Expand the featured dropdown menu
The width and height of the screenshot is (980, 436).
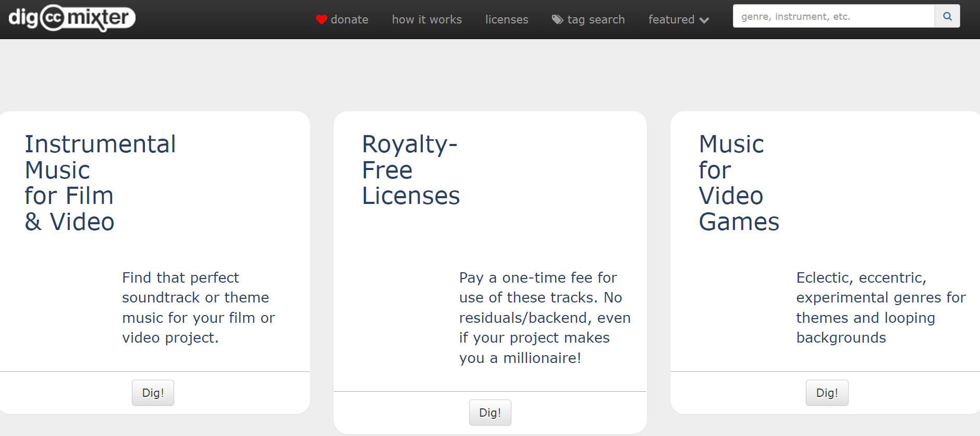(679, 20)
